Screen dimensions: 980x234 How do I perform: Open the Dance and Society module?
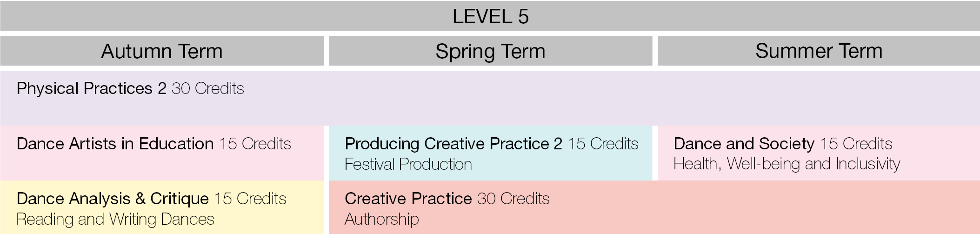coord(744,144)
